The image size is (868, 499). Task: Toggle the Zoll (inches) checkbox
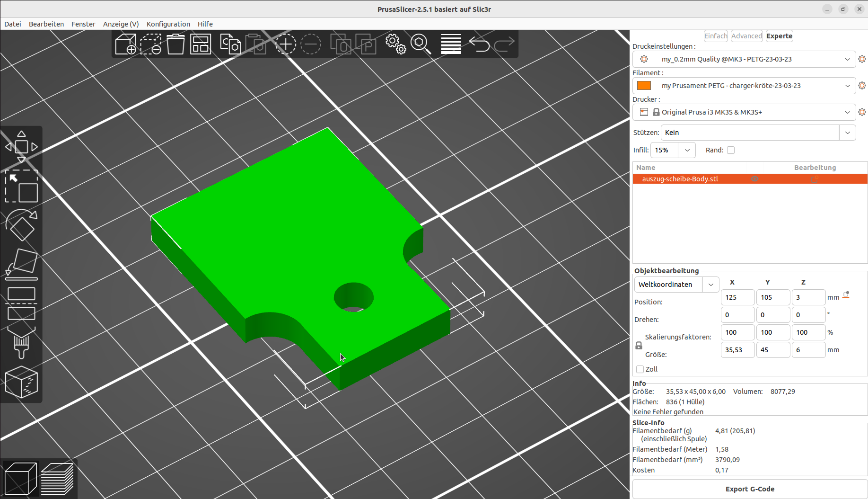[x=640, y=369]
